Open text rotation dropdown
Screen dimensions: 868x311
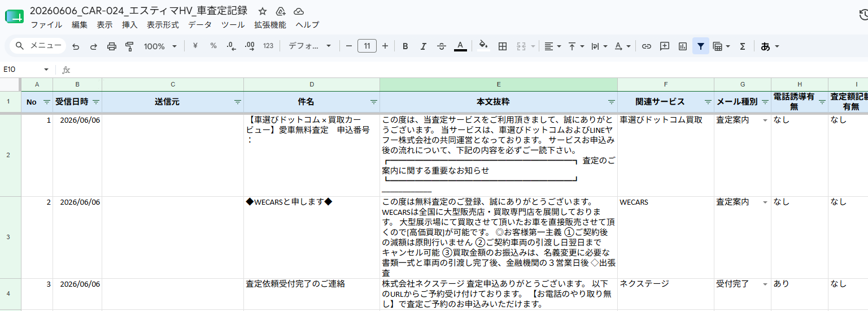tap(622, 46)
